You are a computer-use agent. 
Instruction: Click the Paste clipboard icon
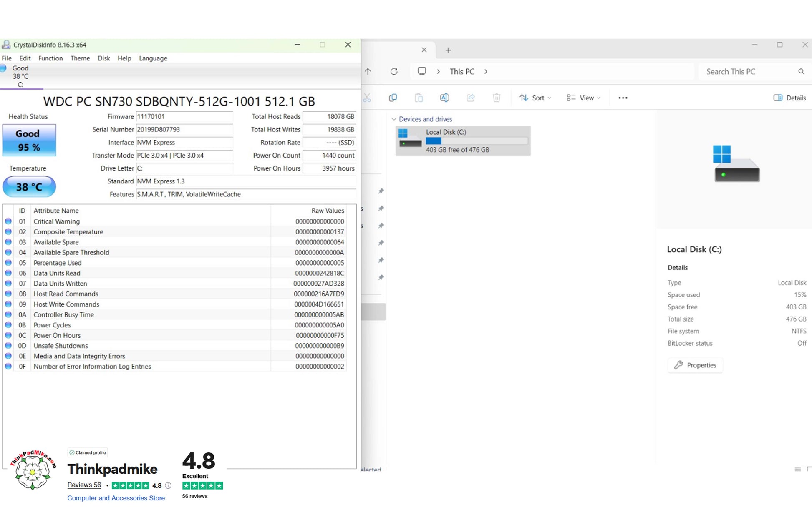point(419,98)
